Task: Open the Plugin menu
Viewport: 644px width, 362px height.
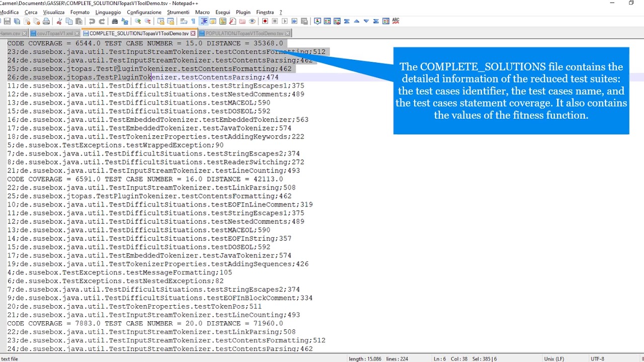Action: tap(243, 12)
